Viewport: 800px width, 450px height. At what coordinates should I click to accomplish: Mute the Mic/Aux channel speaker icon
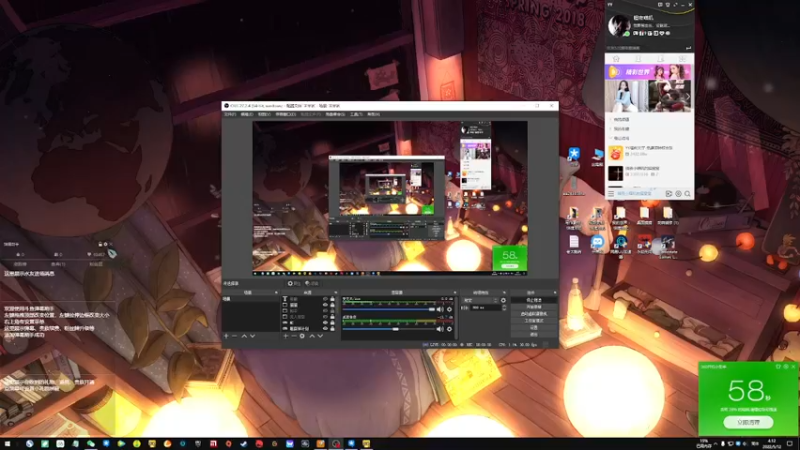click(440, 310)
